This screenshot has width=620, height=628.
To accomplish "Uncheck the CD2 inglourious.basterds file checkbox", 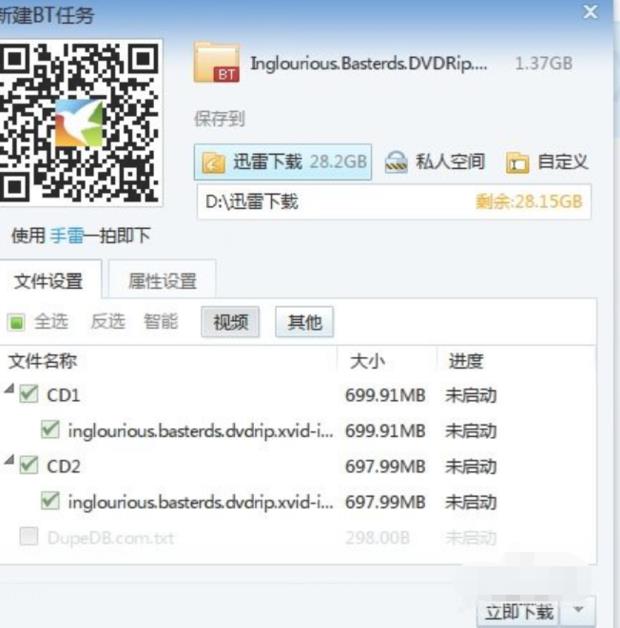I will (x=50, y=501).
